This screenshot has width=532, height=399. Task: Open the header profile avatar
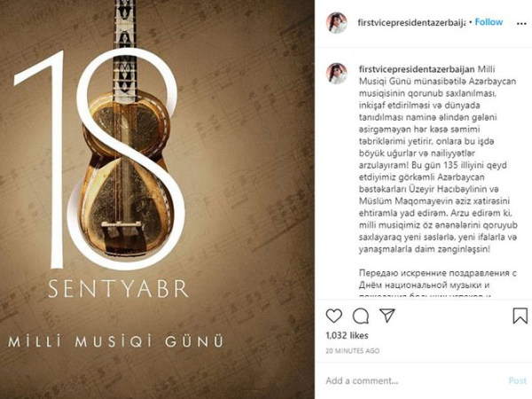(337, 23)
